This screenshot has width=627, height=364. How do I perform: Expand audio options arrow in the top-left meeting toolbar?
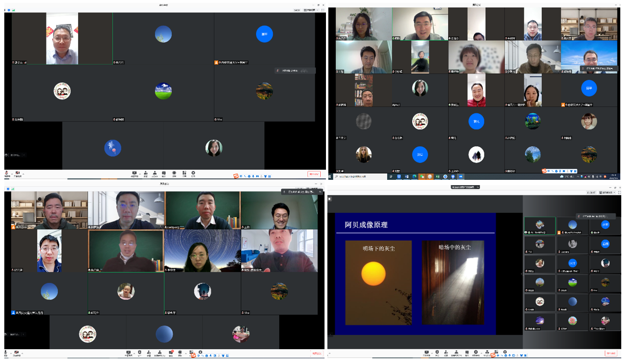click(x=12, y=174)
